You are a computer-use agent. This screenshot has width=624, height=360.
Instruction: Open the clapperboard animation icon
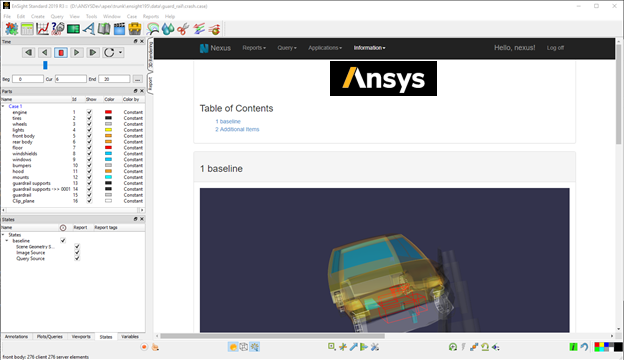point(119,29)
